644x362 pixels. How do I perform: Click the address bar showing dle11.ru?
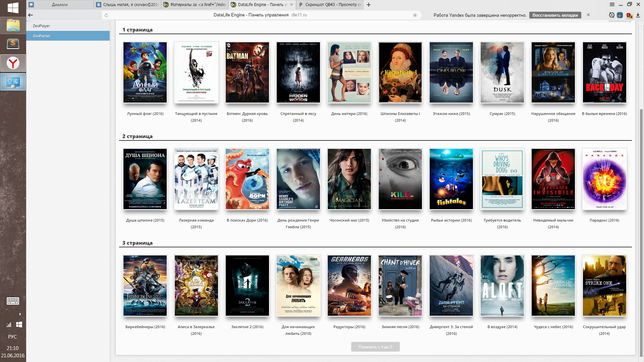pos(260,15)
